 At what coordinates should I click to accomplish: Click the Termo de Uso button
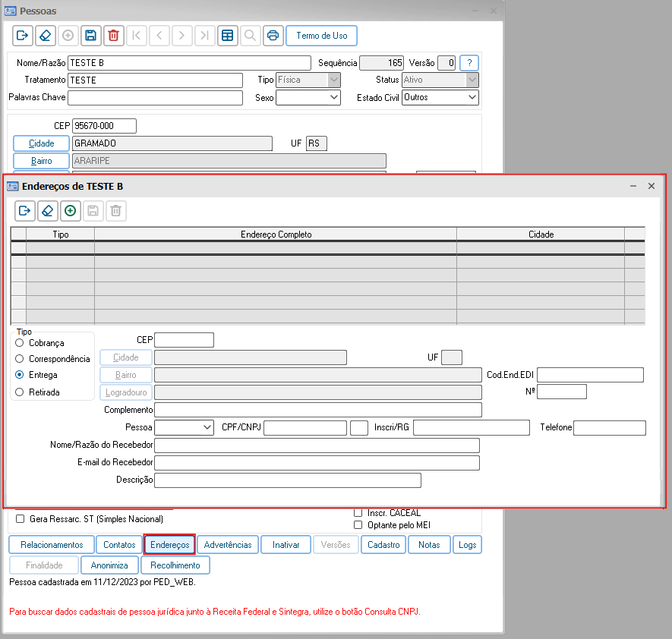[321, 36]
